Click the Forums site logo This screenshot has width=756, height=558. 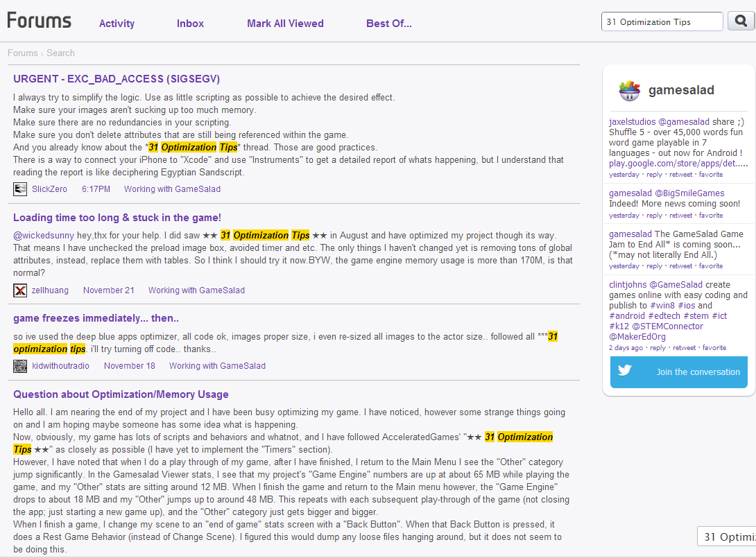pos(39,21)
